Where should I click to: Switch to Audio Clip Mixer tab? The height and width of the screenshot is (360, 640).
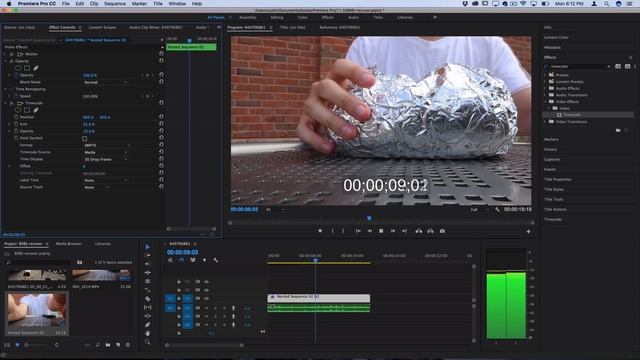pos(156,27)
